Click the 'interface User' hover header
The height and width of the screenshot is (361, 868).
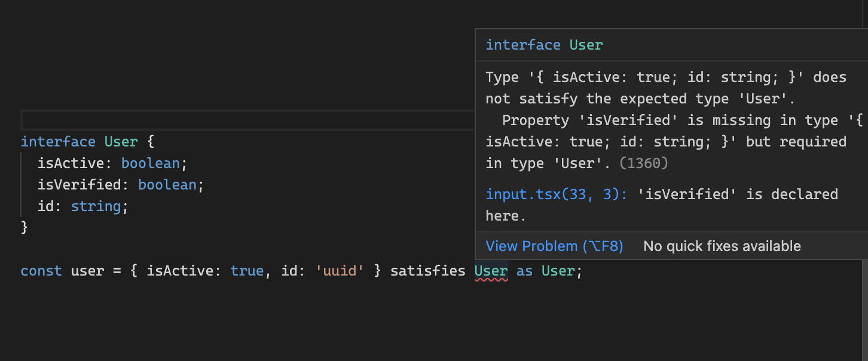click(544, 45)
